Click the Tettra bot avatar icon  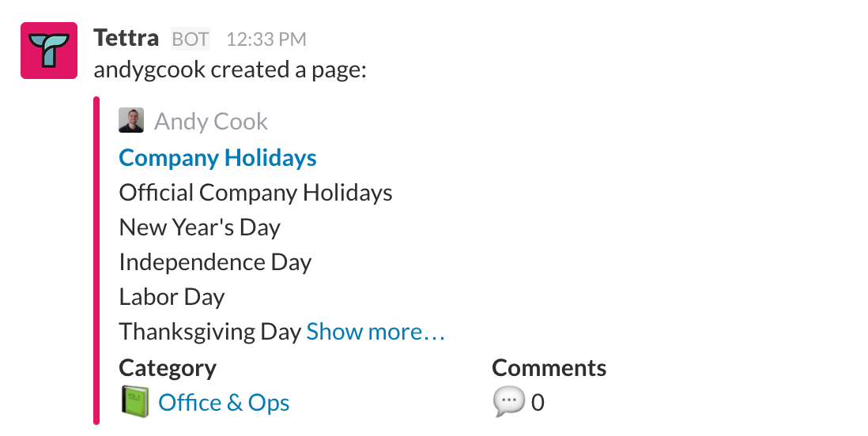pyautogui.click(x=49, y=51)
